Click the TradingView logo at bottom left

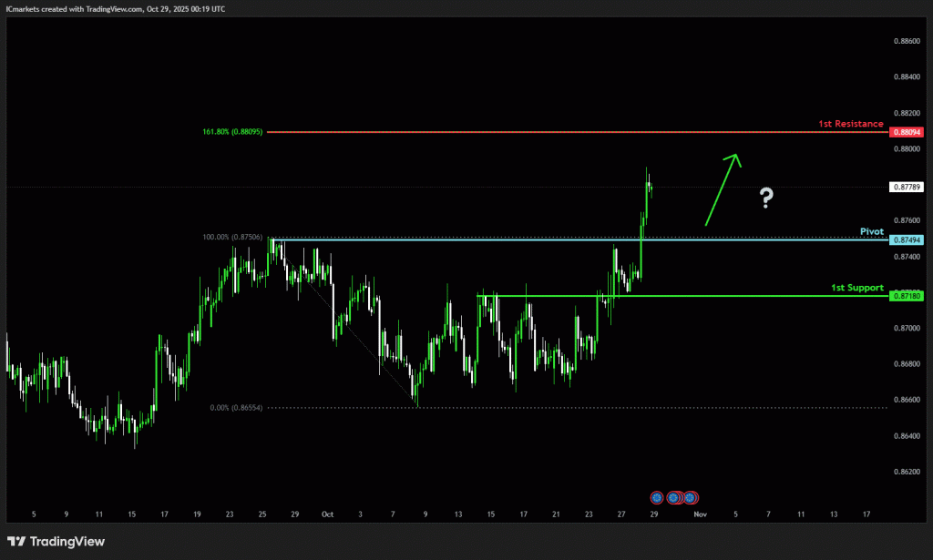(x=56, y=542)
